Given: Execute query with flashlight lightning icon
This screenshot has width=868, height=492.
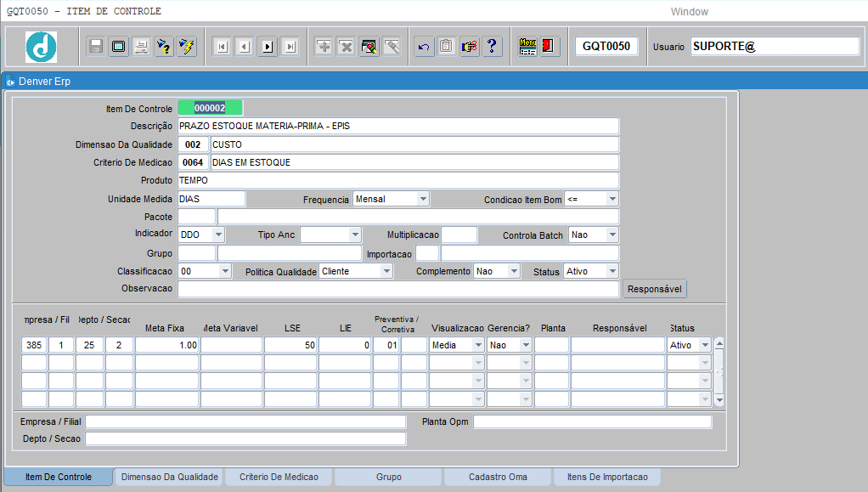Looking at the screenshot, I should pos(187,47).
